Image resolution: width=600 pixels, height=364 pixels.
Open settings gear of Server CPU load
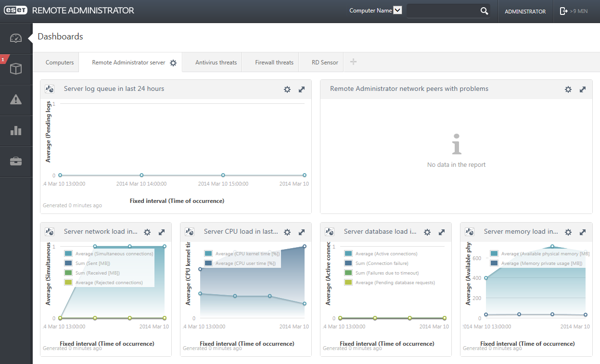coord(287,232)
